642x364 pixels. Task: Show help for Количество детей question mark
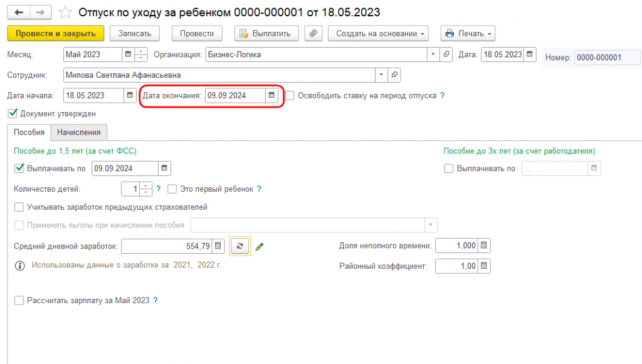point(159,189)
